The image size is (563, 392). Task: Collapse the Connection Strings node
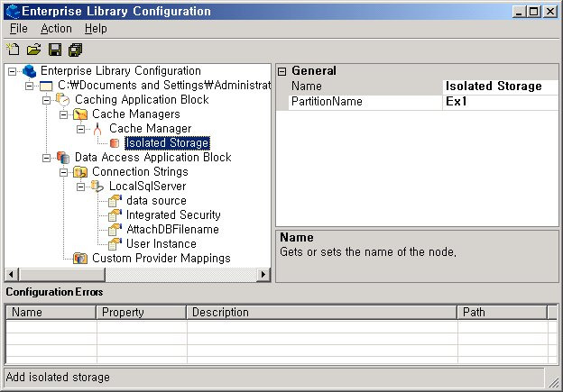(63, 172)
